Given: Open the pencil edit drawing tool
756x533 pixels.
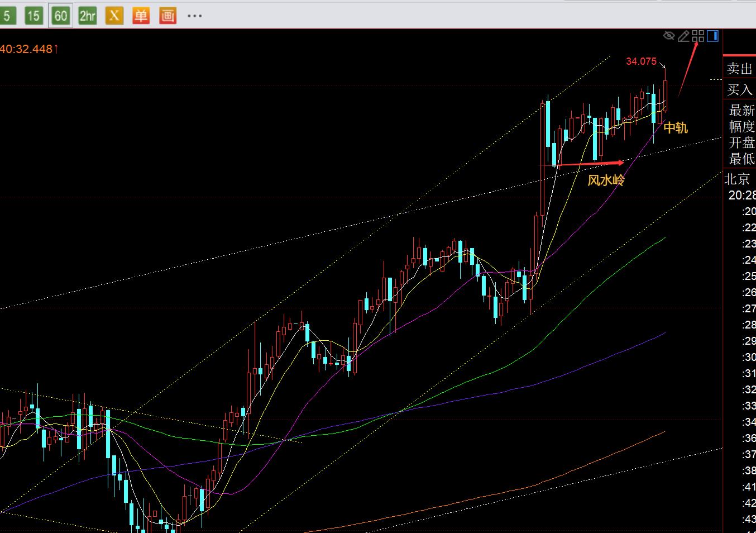Looking at the screenshot, I should point(683,36).
